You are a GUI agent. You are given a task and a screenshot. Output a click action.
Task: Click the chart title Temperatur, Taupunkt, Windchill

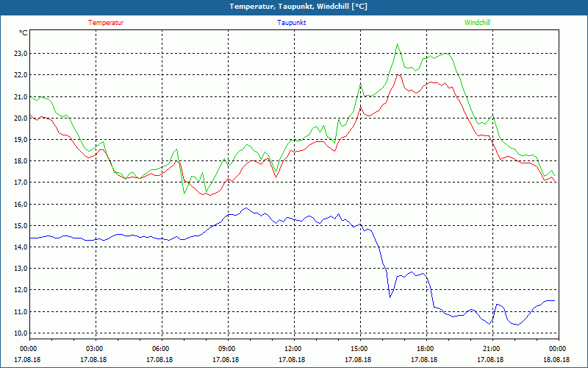pos(298,7)
